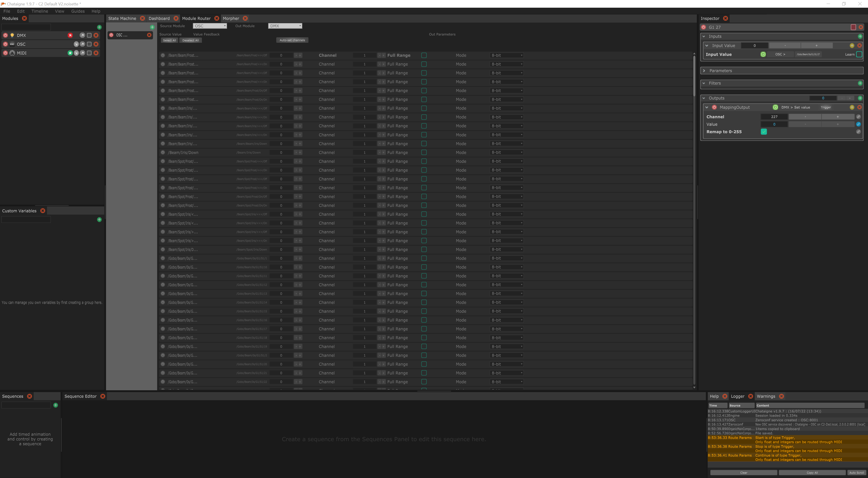Click the Sequences search input field
The image size is (868, 478).
[26, 405]
